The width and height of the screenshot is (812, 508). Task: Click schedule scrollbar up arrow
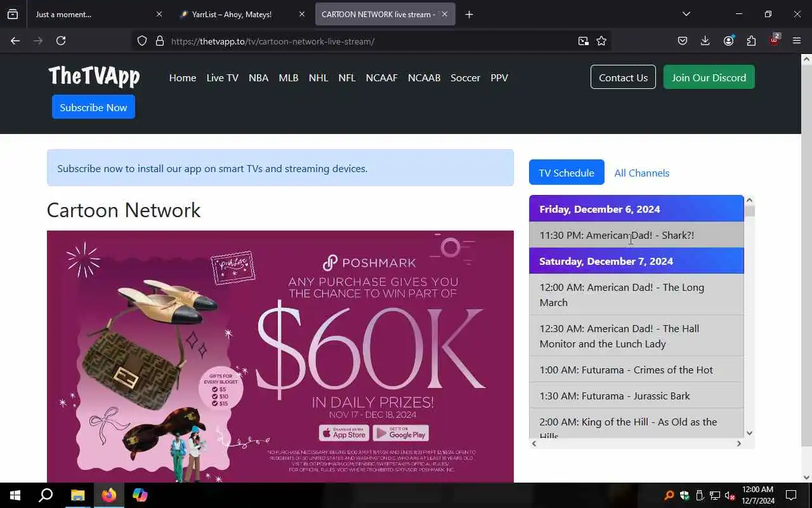click(749, 200)
